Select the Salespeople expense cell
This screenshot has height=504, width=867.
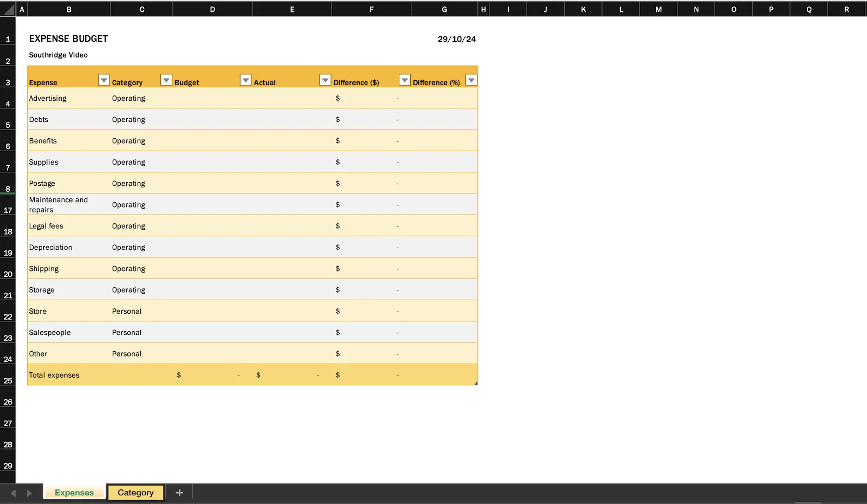pyautogui.click(x=69, y=332)
